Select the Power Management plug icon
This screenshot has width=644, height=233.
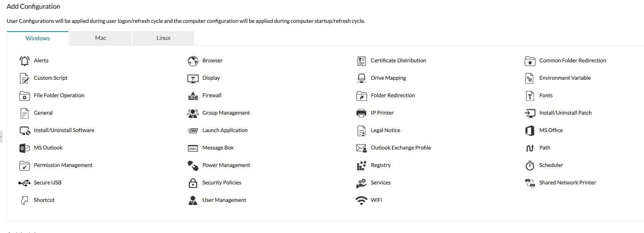tap(193, 165)
